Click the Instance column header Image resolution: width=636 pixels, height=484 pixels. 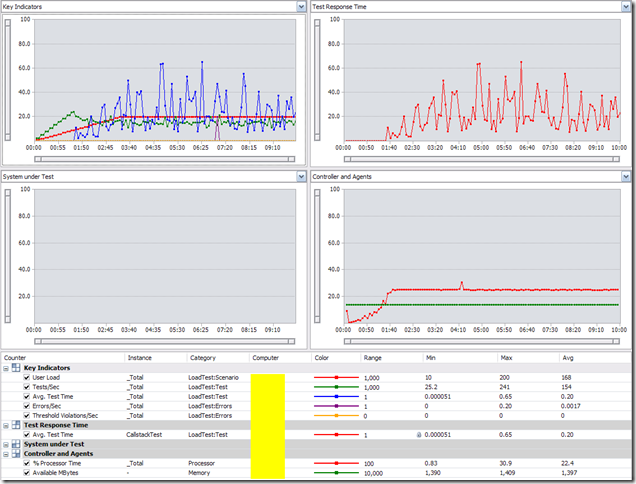point(140,358)
